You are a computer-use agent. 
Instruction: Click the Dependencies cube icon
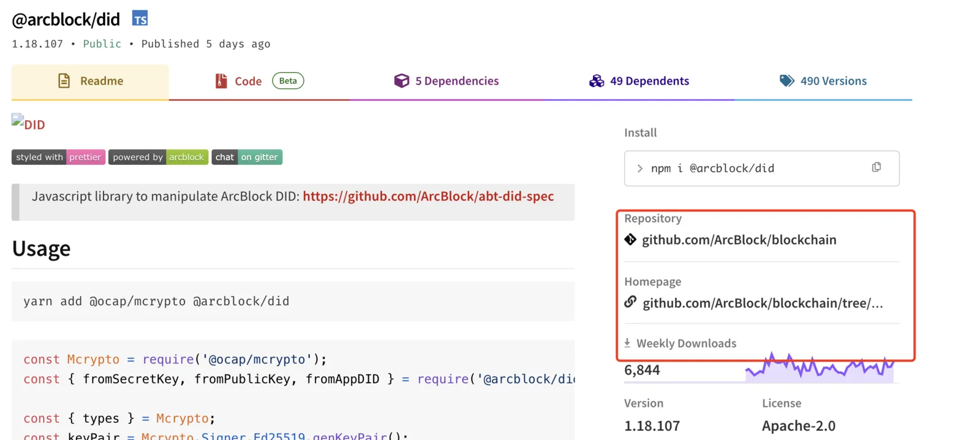click(x=401, y=81)
